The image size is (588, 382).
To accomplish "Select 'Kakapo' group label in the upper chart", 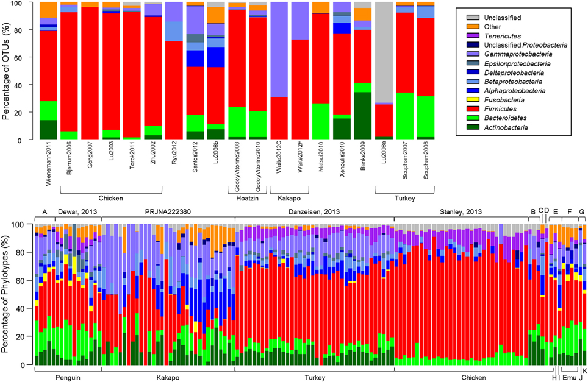I will click(x=289, y=198).
